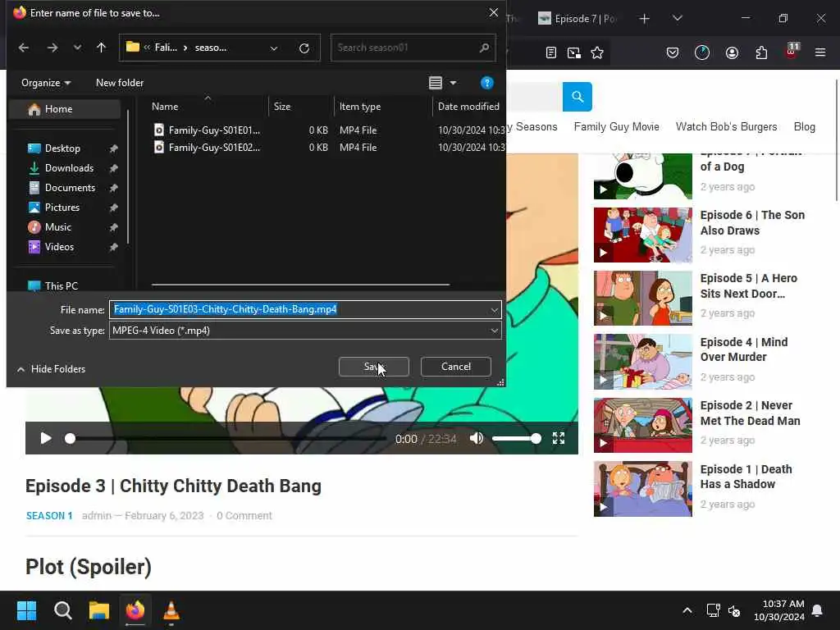
Task: Click the website search button
Action: [577, 97]
